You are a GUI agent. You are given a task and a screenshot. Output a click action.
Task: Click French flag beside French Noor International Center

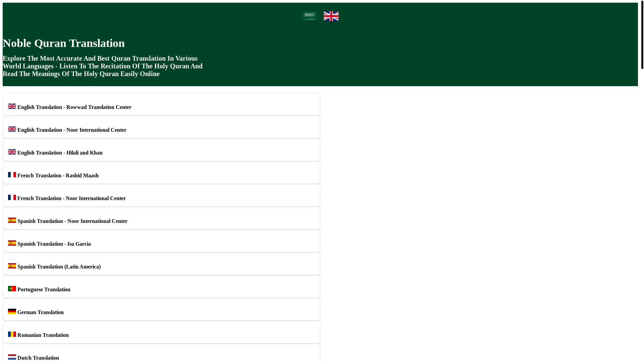pyautogui.click(x=12, y=197)
